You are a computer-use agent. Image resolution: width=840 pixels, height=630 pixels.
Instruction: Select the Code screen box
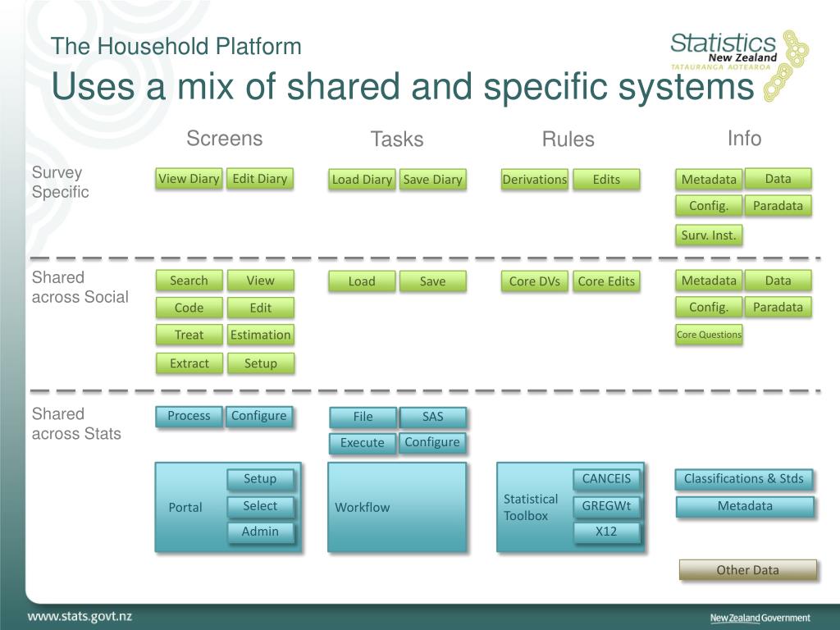[x=189, y=308]
